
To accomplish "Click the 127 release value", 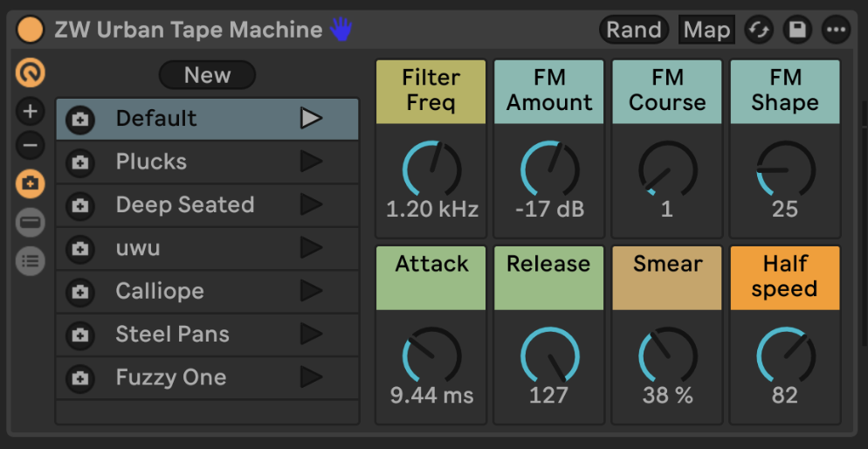I will click(x=548, y=396).
